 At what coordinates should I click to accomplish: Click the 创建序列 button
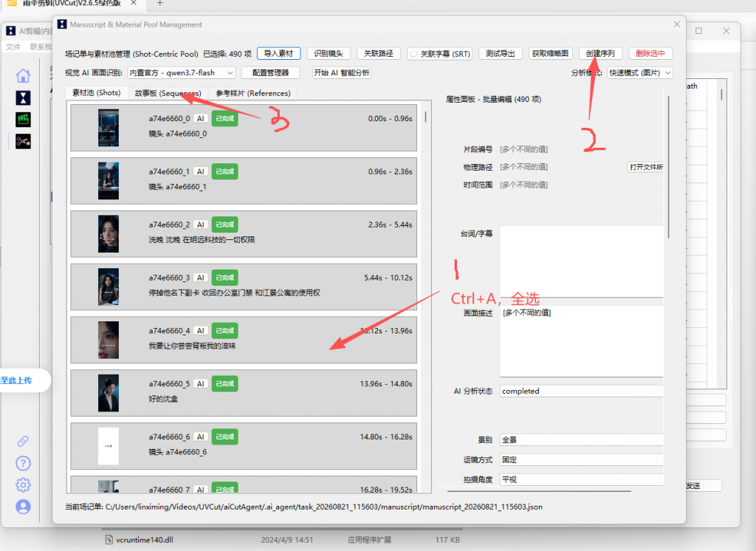(x=600, y=54)
